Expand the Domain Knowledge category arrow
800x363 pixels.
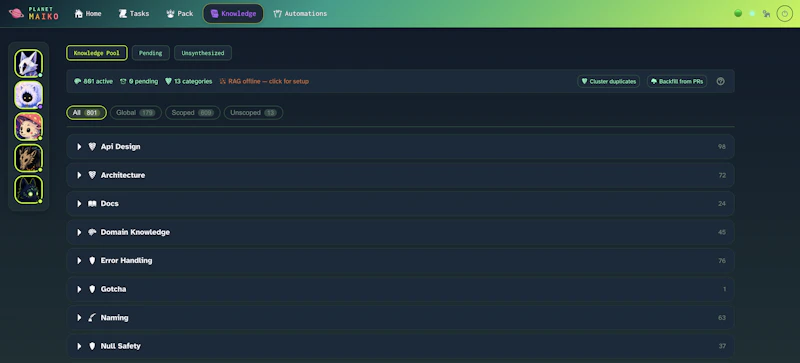[79, 232]
